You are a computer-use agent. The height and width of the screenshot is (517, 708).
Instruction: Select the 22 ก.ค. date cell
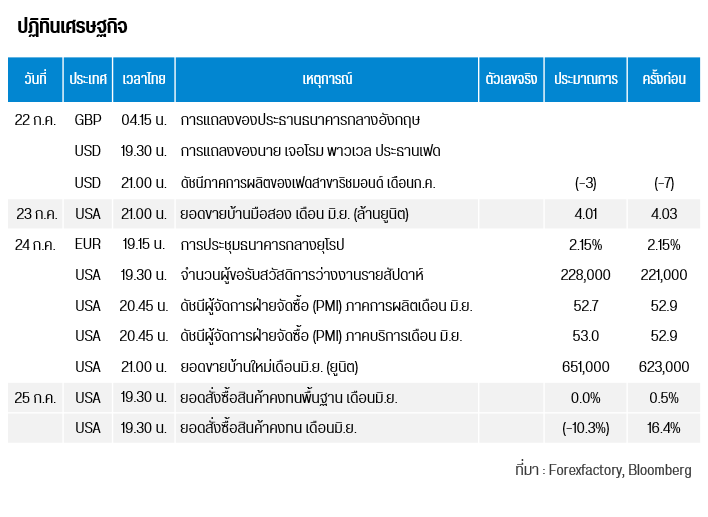[35, 120]
